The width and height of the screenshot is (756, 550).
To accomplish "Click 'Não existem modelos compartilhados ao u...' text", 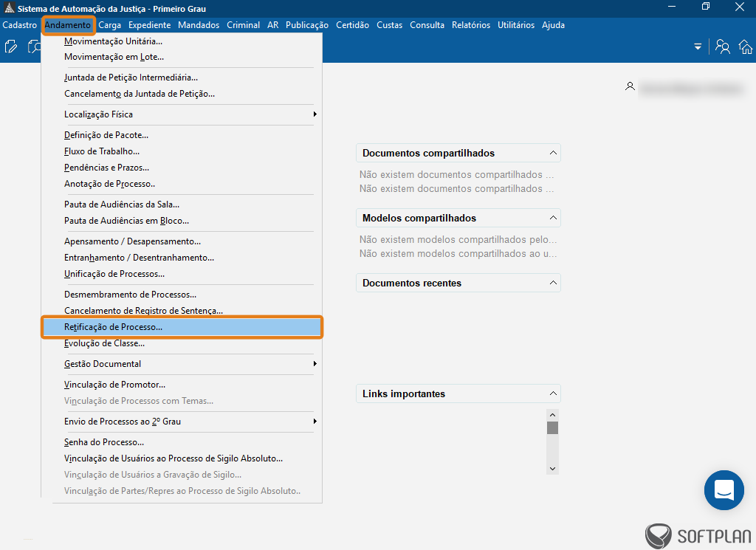I will coord(458,253).
